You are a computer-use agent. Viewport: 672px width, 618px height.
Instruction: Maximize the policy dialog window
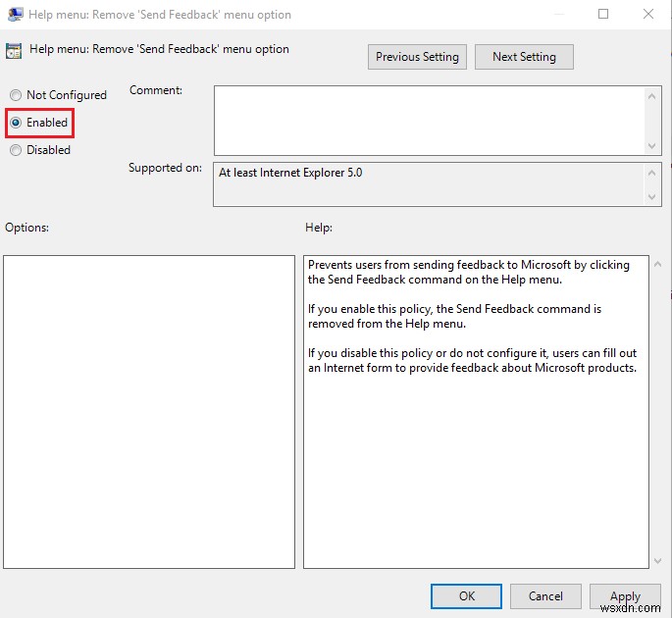point(603,14)
